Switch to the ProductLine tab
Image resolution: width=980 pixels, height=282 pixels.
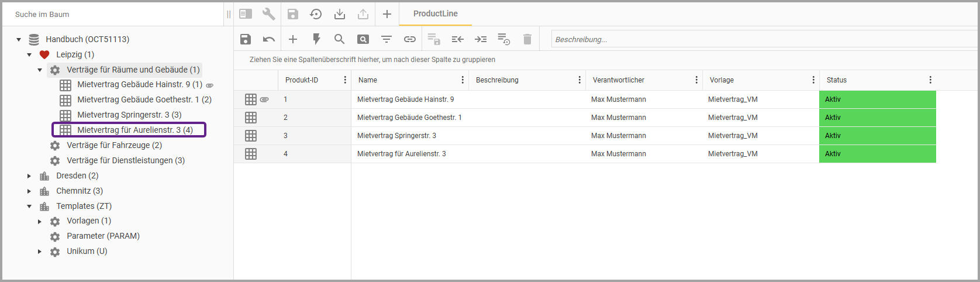(x=435, y=13)
